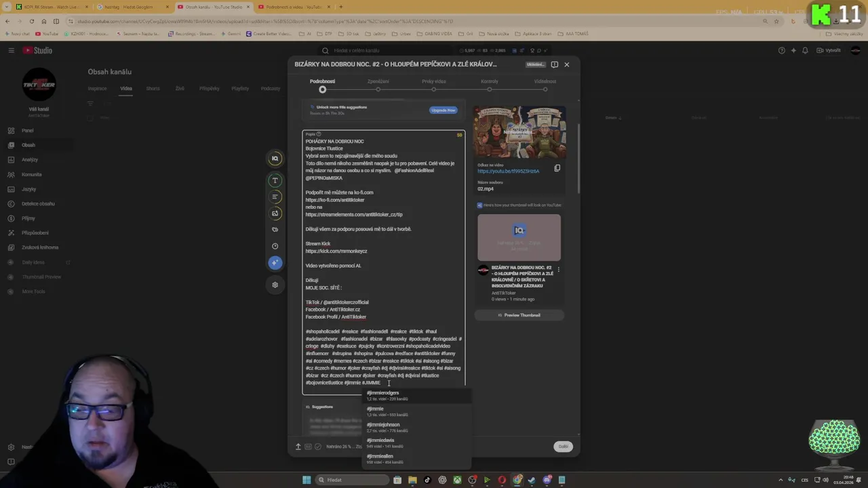Click the Windows Start button
The image size is (868, 488).
pyautogui.click(x=307, y=480)
